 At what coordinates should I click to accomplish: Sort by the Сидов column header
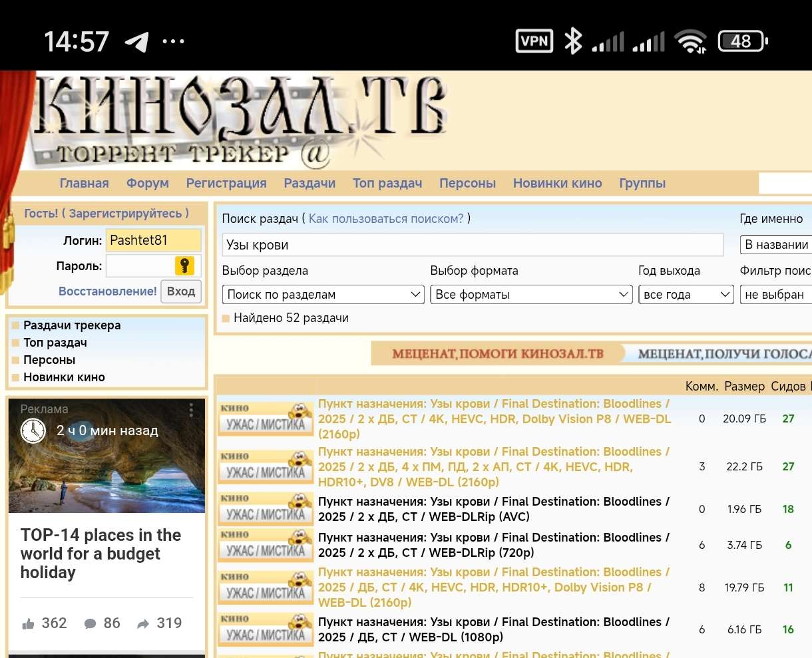click(x=789, y=387)
